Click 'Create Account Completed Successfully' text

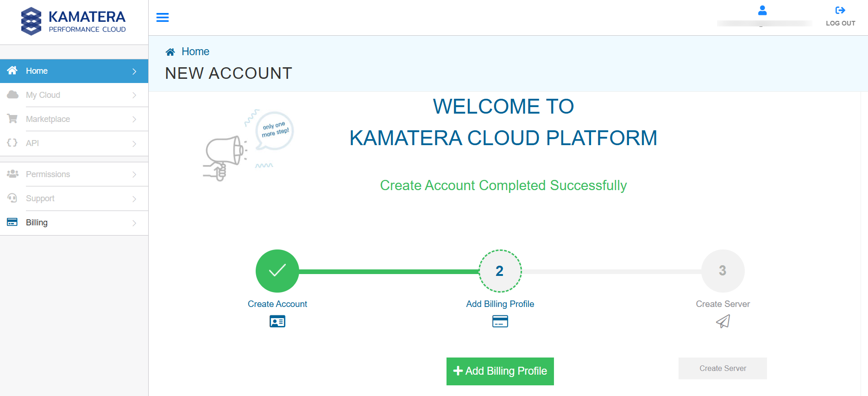click(503, 185)
